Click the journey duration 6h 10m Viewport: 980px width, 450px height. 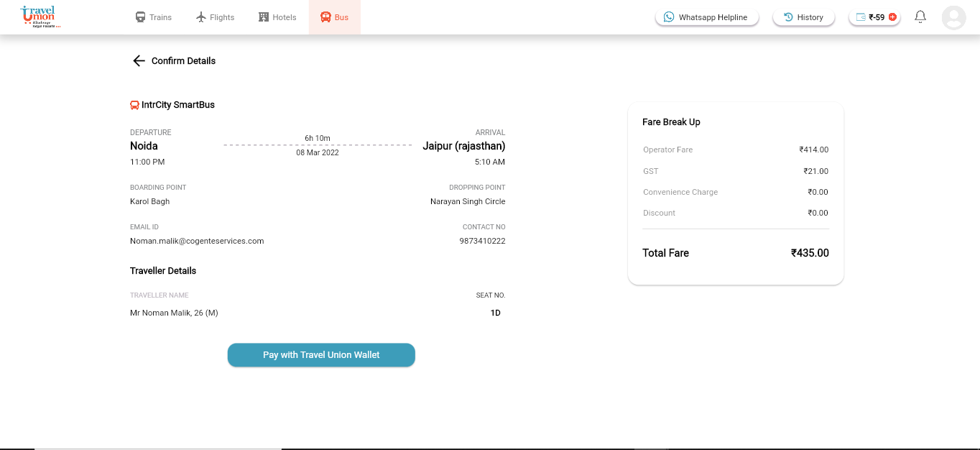click(x=318, y=138)
